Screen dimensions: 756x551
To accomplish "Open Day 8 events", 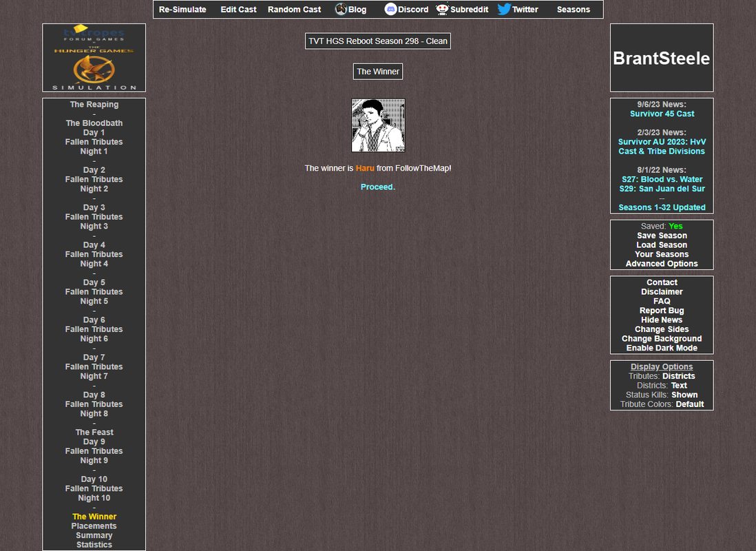I will tap(94, 395).
